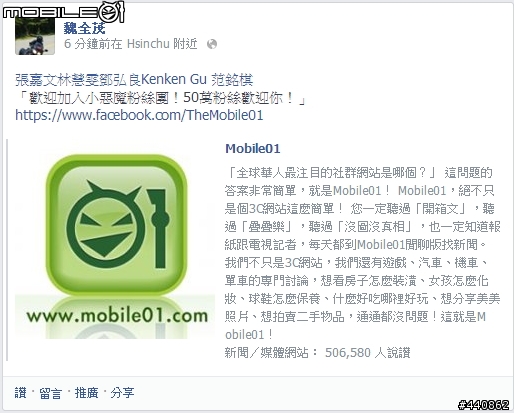Share the post using 分享
The image size is (514, 413).
tap(122, 393)
